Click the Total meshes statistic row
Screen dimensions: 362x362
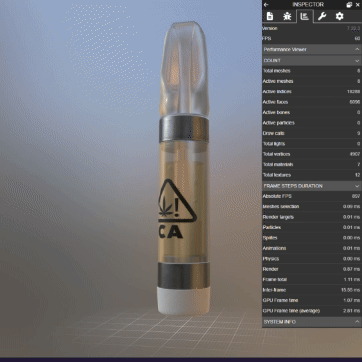pyautogui.click(x=312, y=71)
